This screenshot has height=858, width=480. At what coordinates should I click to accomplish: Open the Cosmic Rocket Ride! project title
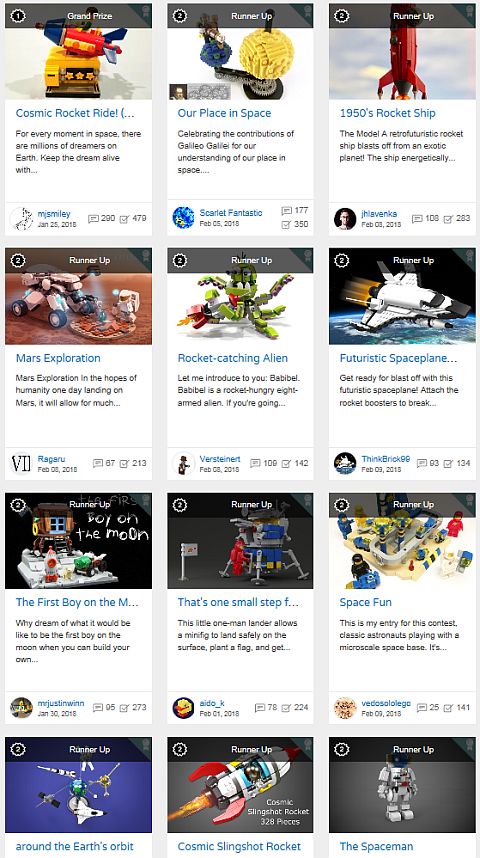click(75, 113)
